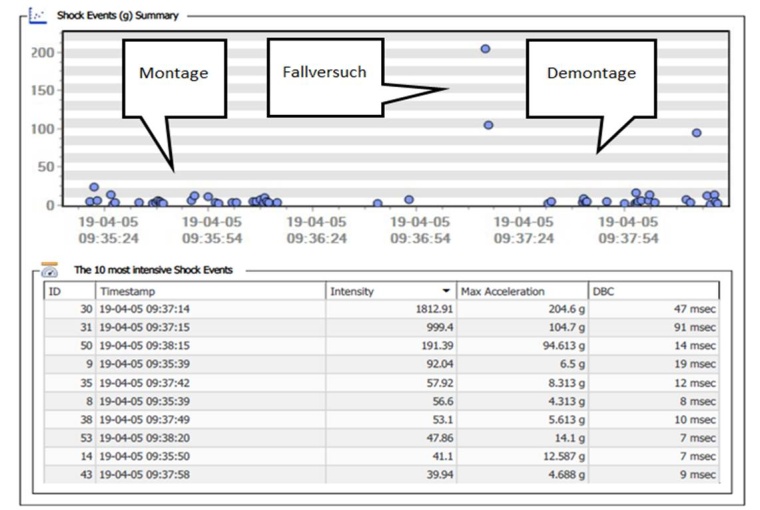This screenshot has width=760, height=510.
Task: Sort table by ID column header
Action: pyautogui.click(x=70, y=291)
